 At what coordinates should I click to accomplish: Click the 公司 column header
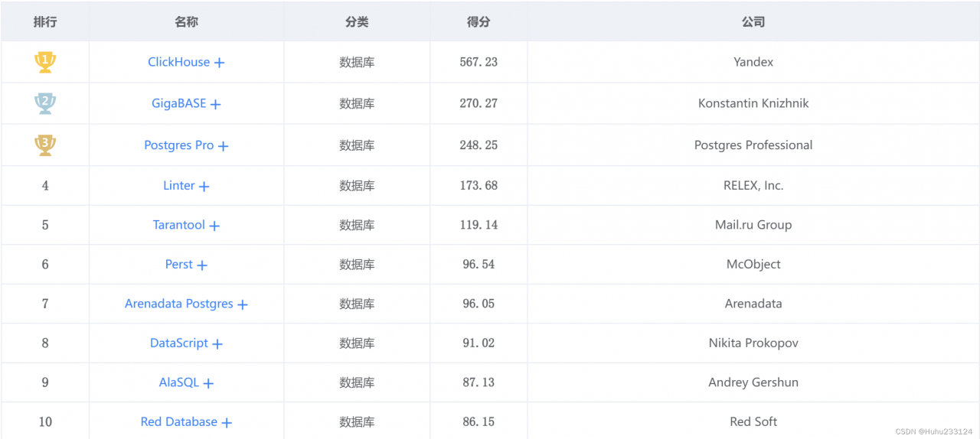753,22
